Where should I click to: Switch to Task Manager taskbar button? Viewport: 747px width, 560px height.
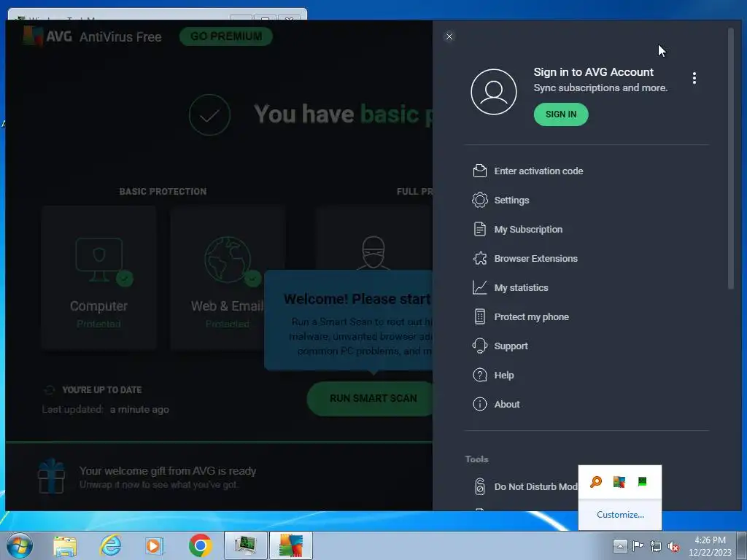(245, 545)
